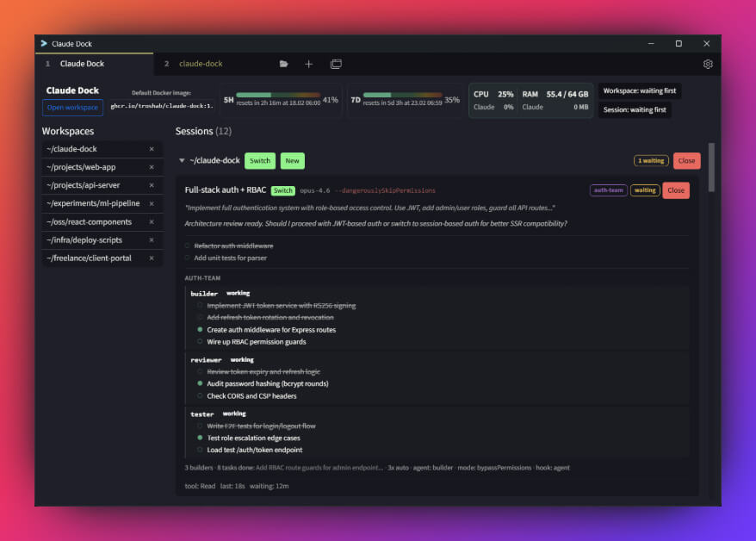
Task: Select ~/infra/deploy-scripts workspace
Action: [x=102, y=239]
